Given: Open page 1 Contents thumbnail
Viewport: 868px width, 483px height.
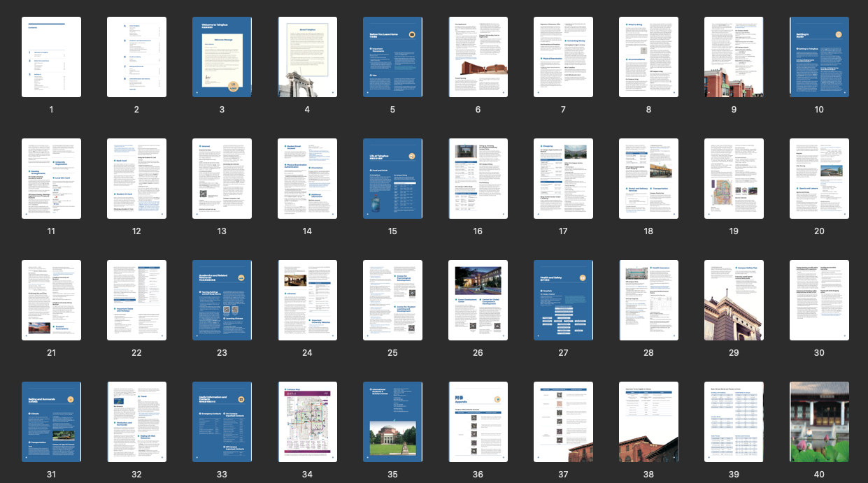Looking at the screenshot, I should [51, 57].
